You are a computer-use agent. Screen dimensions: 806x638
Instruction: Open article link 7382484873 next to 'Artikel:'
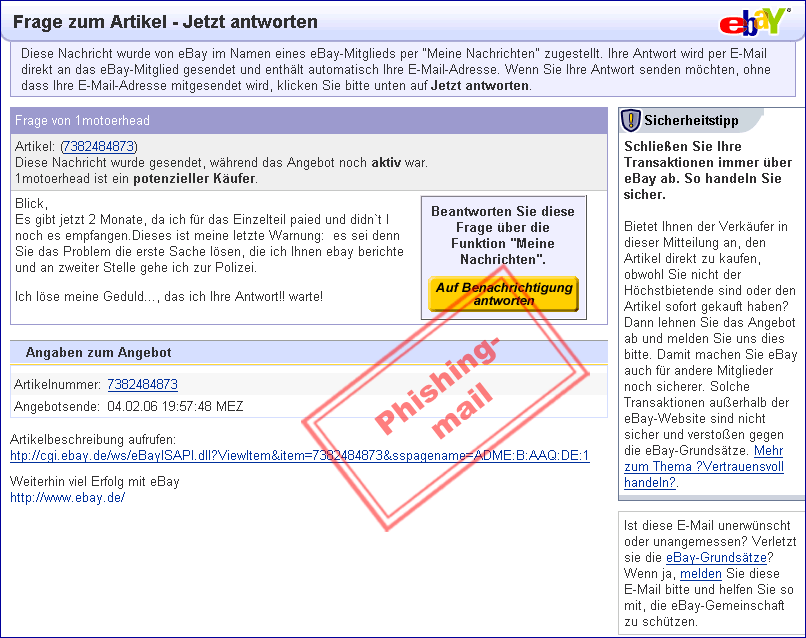99,147
